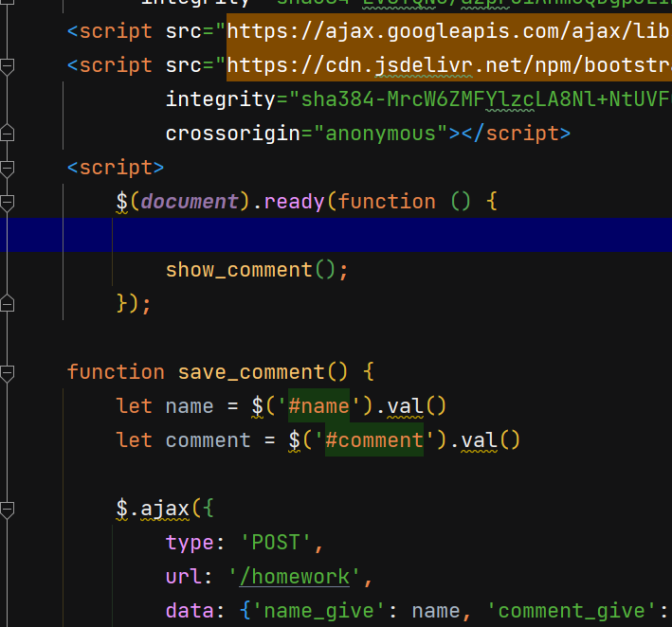Click fold end marker on crossorigin line
The image size is (672, 627).
click(7, 133)
